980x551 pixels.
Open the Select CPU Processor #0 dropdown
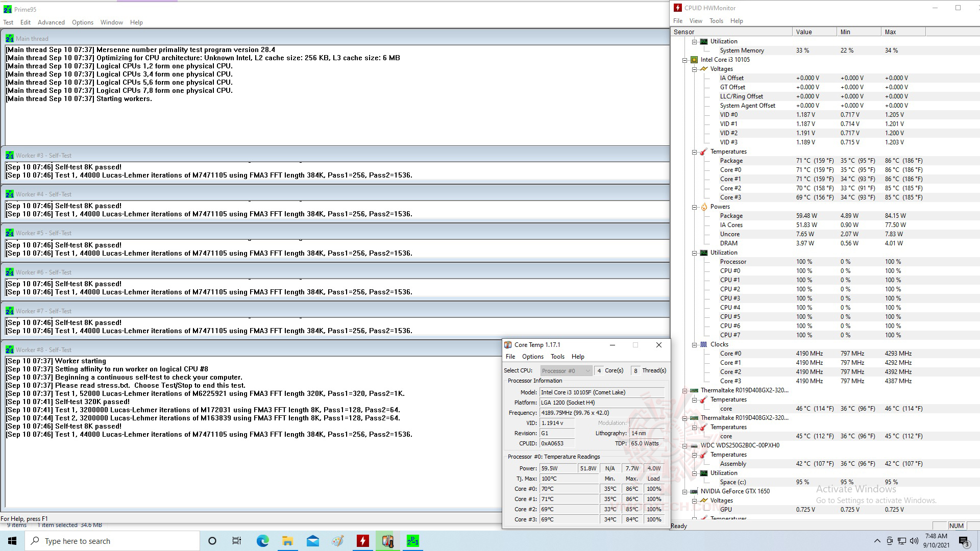pyautogui.click(x=566, y=371)
